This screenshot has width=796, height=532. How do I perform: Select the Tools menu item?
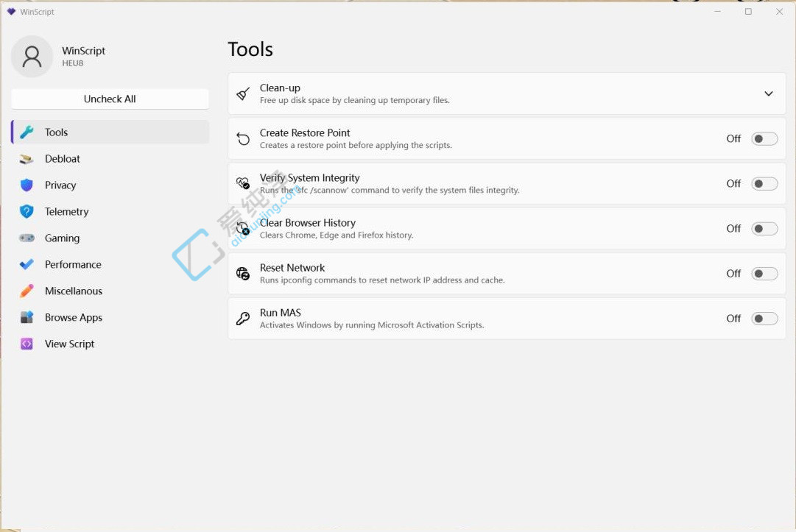tap(56, 132)
